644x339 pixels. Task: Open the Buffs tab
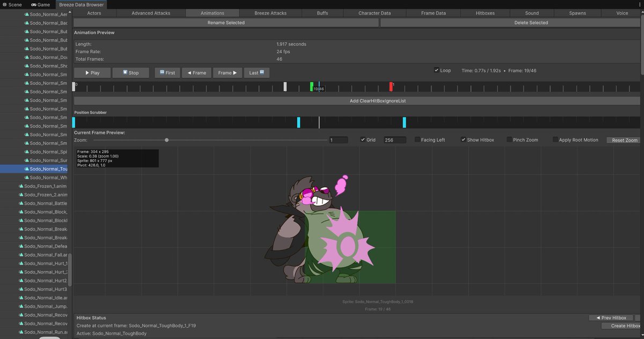[323, 13]
